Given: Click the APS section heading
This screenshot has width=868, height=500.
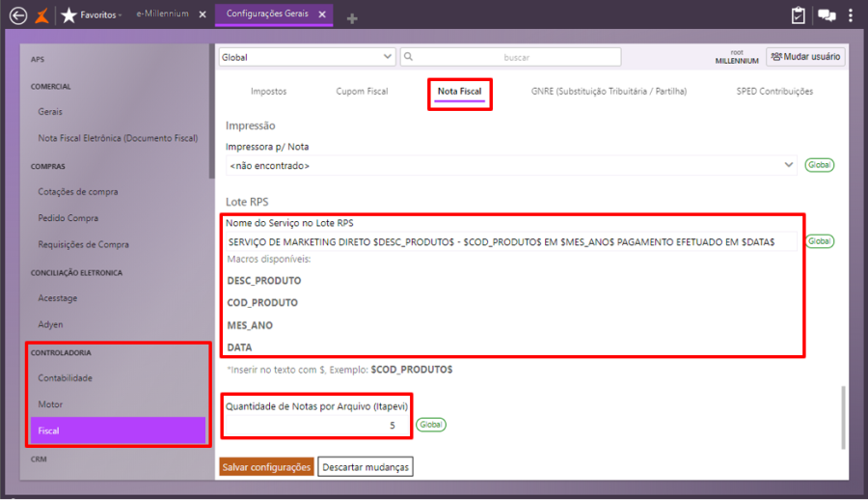Looking at the screenshot, I should (x=38, y=59).
